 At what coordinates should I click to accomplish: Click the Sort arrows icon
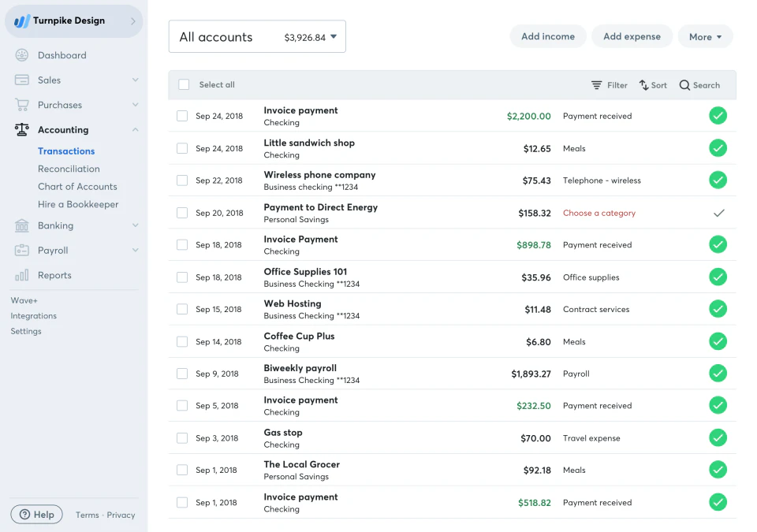[644, 85]
